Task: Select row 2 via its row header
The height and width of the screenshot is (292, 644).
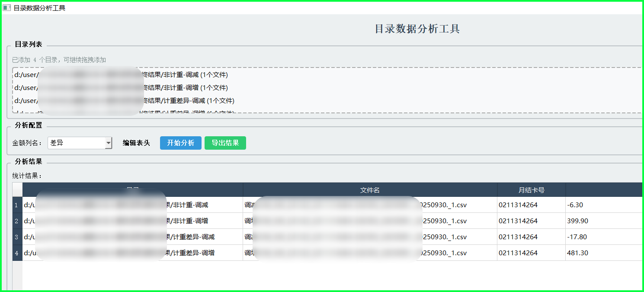Action: coord(17,221)
